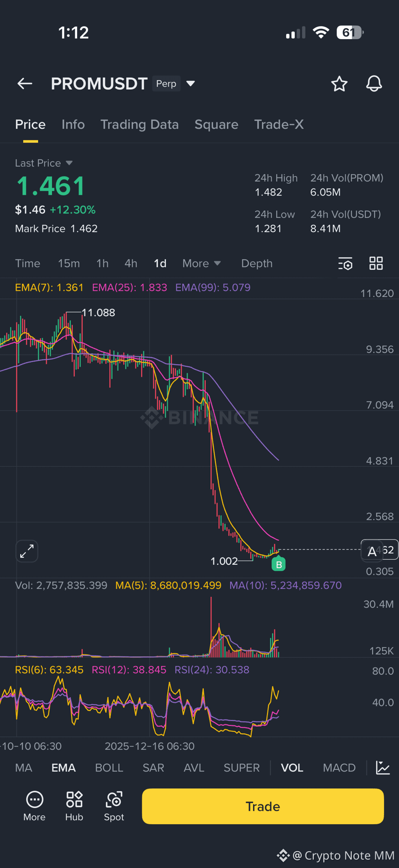Screen dimensions: 399x868
Task: Tap the battery indicator in status bar
Action: 350,32
